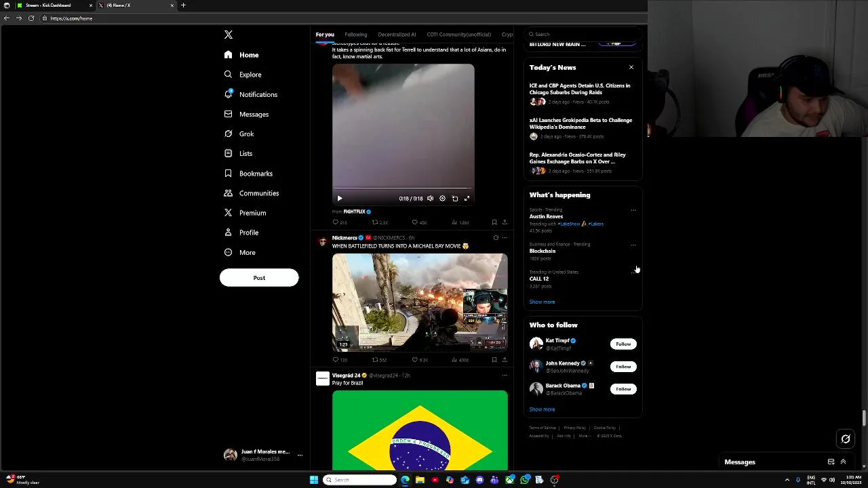This screenshot has width=868, height=488.
Task: Open Home from the left sidebar
Action: 241,55
